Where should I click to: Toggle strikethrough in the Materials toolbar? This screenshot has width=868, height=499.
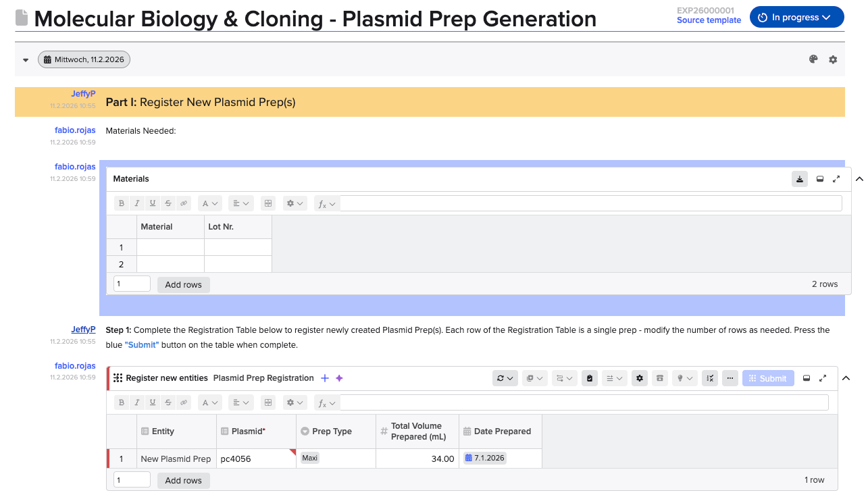(x=168, y=203)
